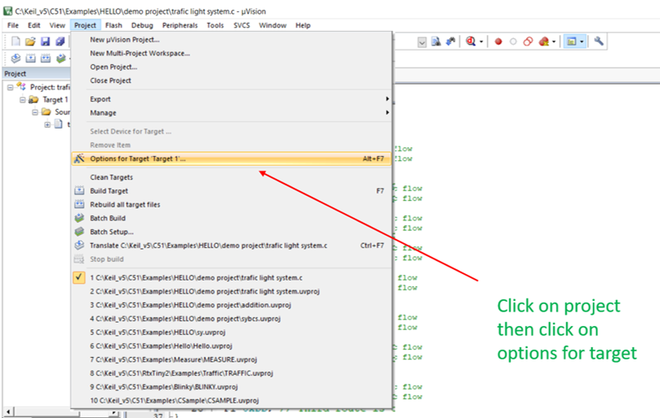
Task: Open recent project MEASURE.uvproj
Action: coord(231,359)
